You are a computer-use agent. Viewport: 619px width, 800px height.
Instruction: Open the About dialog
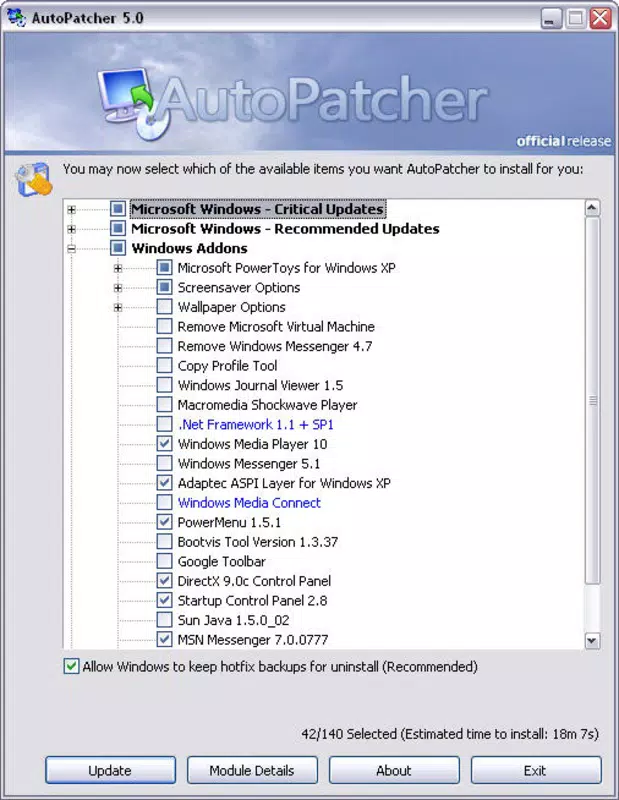point(394,770)
